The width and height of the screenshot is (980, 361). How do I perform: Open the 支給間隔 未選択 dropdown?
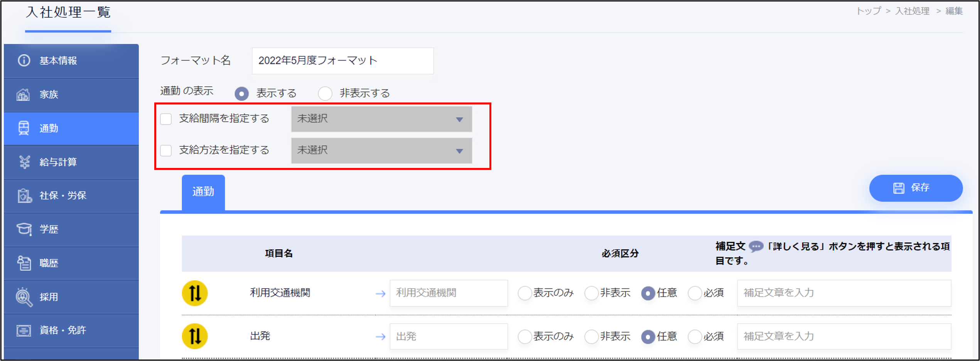tap(381, 119)
